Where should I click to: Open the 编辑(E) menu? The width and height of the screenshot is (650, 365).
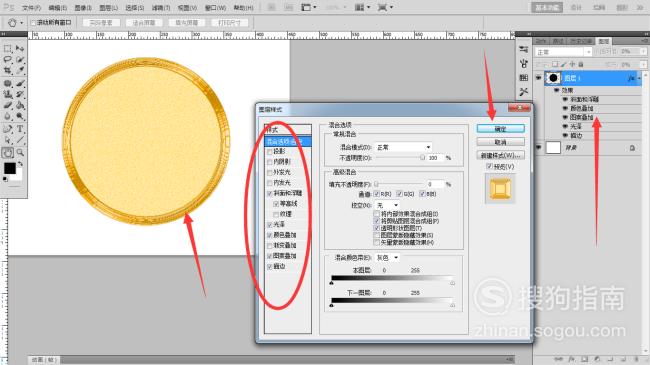point(58,8)
